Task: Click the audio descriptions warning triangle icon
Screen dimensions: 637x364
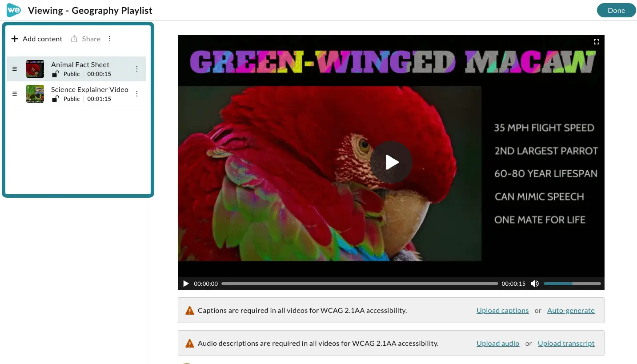Action: point(190,343)
